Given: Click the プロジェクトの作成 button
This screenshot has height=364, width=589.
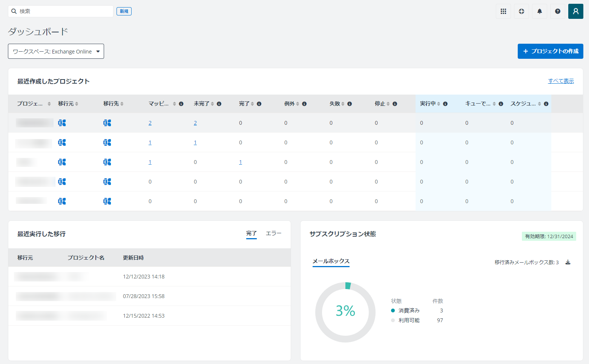Looking at the screenshot, I should 551,51.
